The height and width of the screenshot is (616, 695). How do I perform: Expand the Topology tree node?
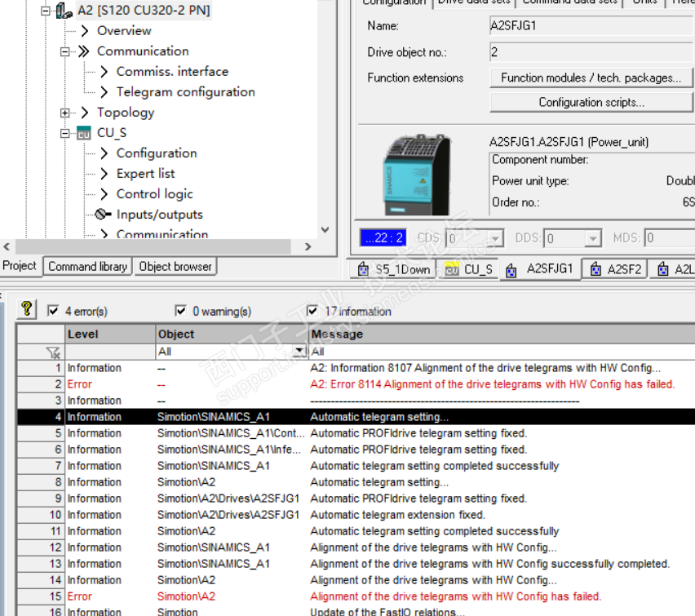pos(64,113)
